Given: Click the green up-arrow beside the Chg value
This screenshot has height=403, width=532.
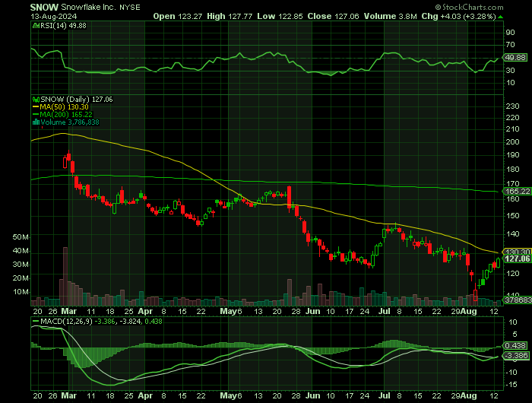Looking at the screenshot, I should click(500, 17).
